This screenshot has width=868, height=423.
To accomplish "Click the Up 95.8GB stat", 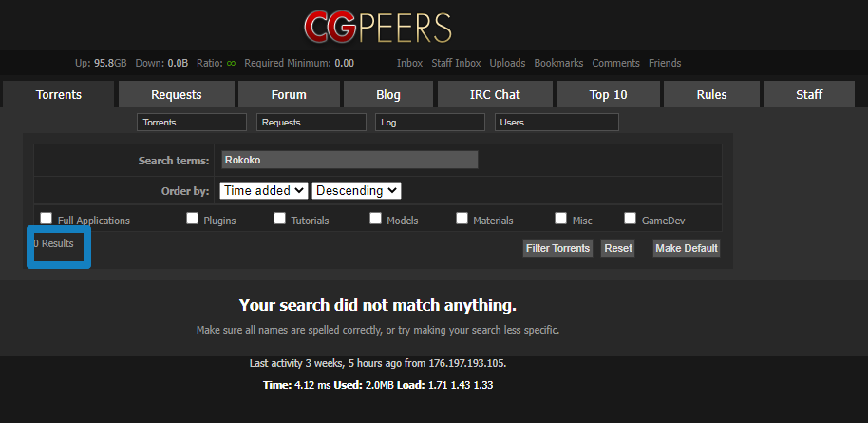I will click(x=101, y=63).
